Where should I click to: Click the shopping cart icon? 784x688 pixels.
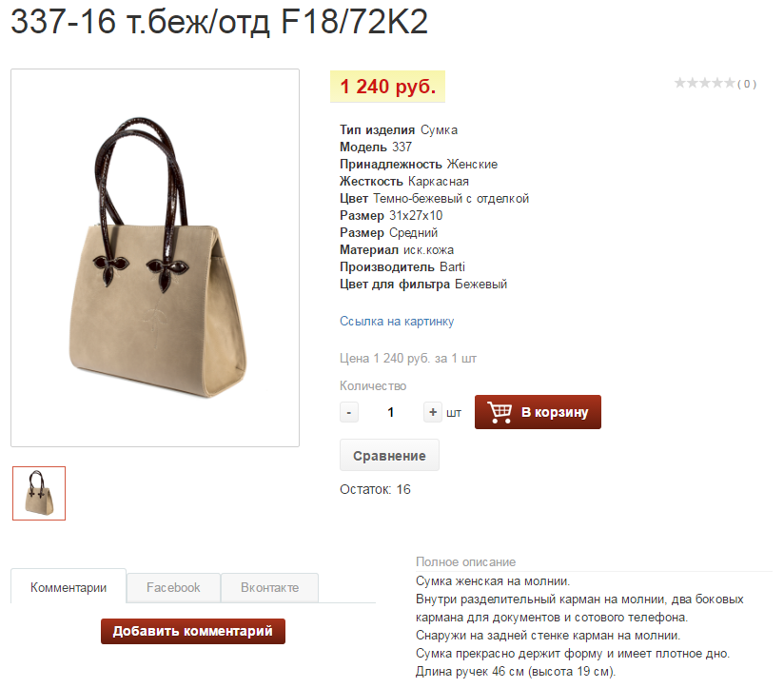500,412
